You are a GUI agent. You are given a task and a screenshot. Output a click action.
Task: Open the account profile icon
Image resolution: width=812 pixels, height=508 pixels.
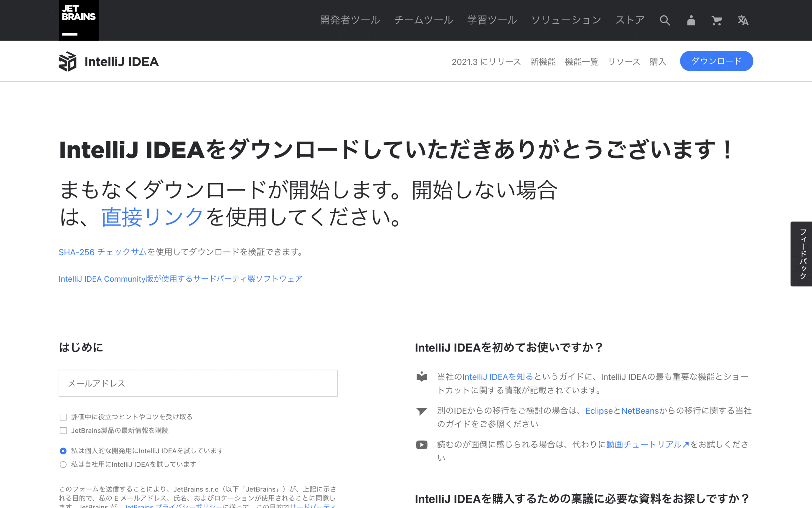691,21
